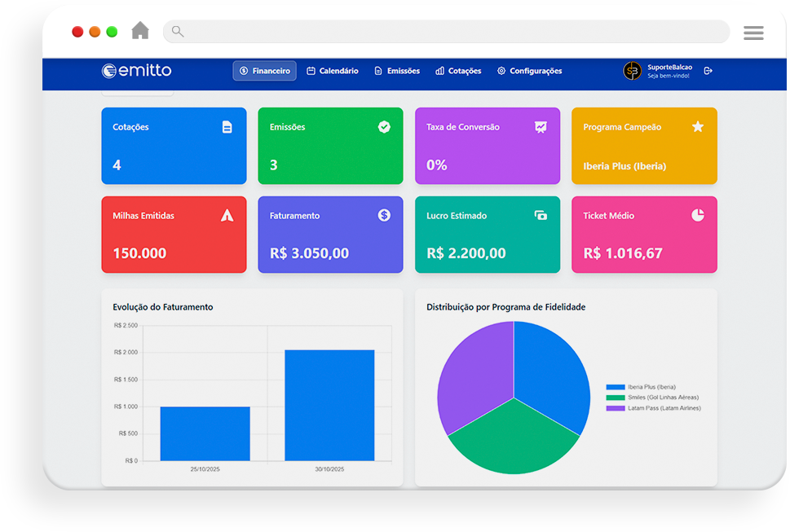Click the pie chart icon on Ticket Médio
790x532 pixels.
pos(698,215)
